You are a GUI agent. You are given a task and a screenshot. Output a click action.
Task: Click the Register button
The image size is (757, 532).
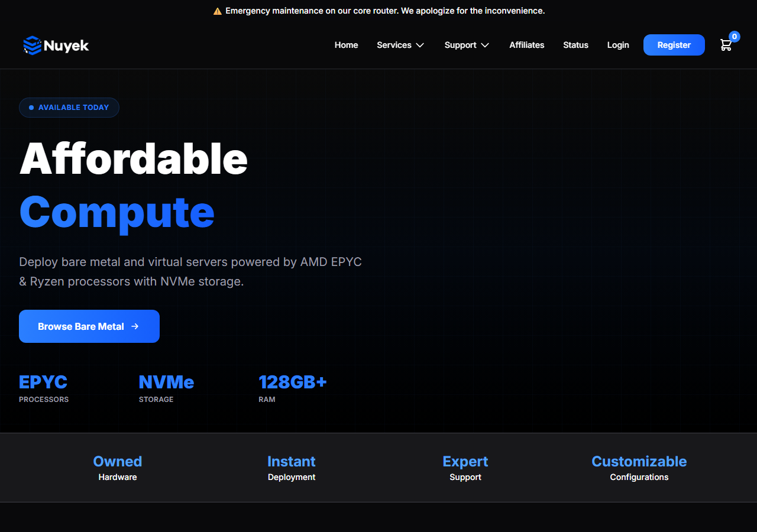[674, 45]
